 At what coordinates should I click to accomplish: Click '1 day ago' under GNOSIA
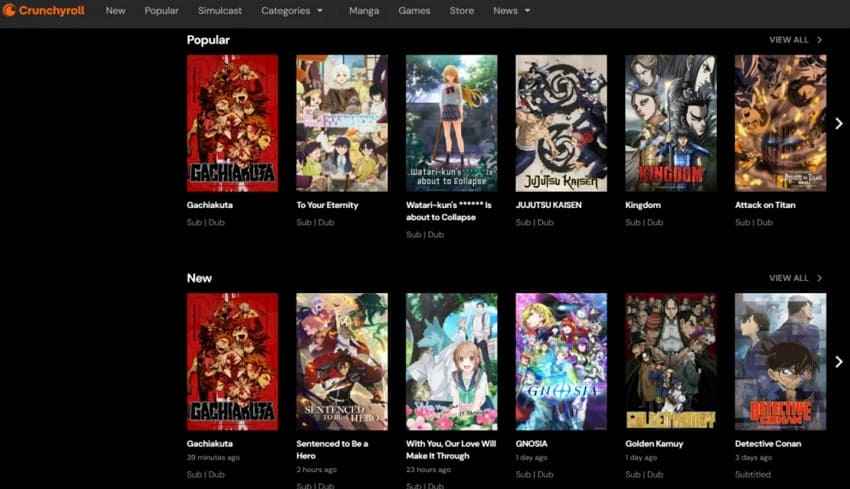pos(531,458)
